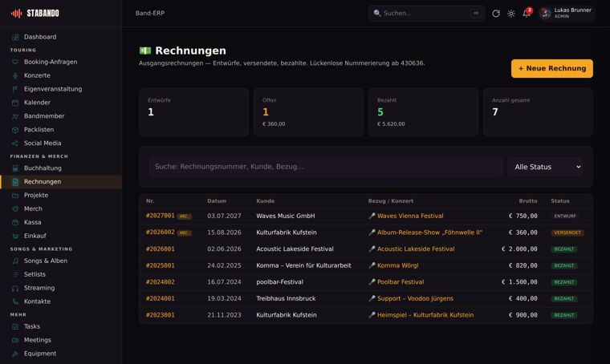The height and width of the screenshot is (364, 610).
Task: Open Konzerte label in the sidebar
Action: (x=37, y=75)
